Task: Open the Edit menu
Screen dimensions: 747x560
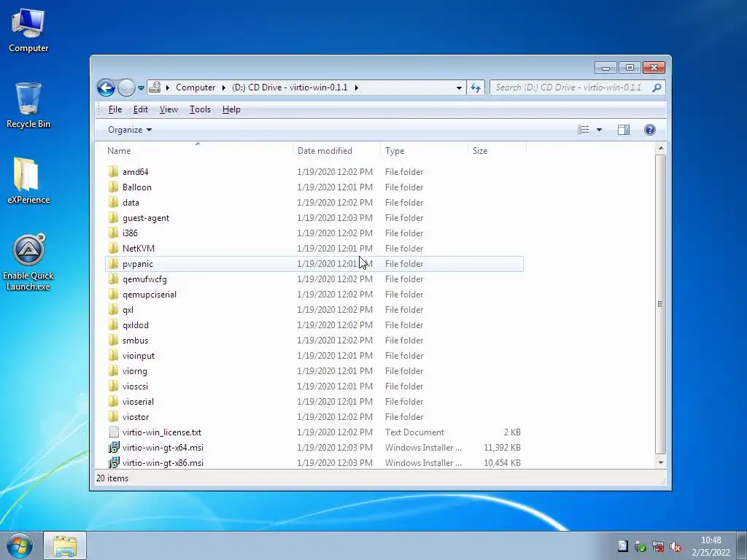Action: 140,109
